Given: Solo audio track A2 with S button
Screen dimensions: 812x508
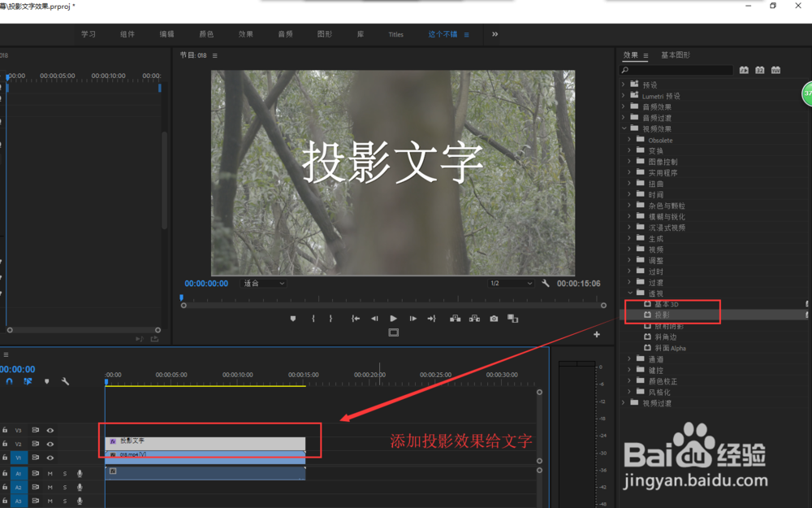Looking at the screenshot, I should pyautogui.click(x=64, y=488).
